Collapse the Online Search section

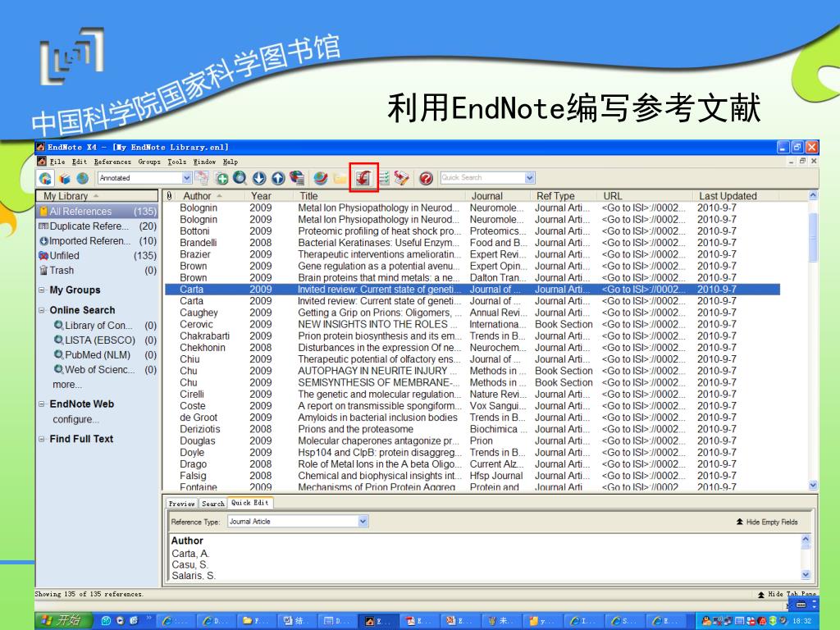point(42,310)
